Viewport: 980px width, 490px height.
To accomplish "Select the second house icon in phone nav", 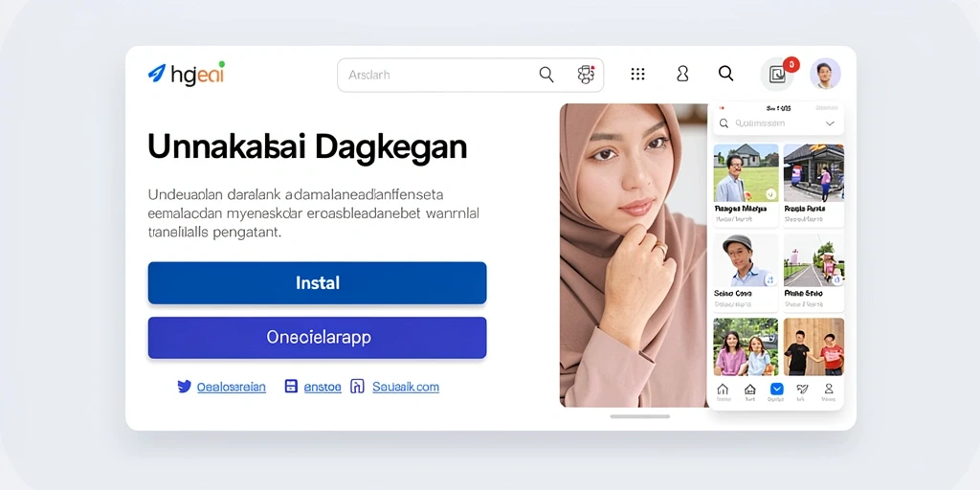I will (750, 389).
